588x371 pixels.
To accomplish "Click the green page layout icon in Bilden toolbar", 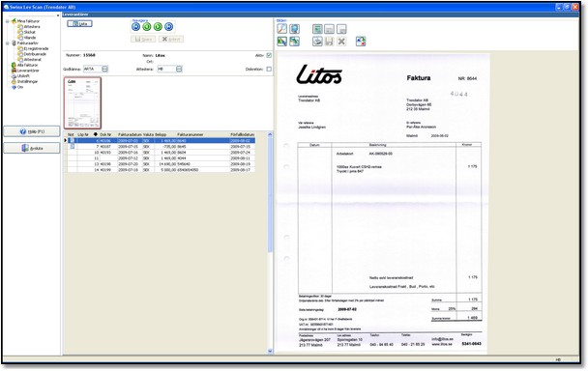I will 317,29.
